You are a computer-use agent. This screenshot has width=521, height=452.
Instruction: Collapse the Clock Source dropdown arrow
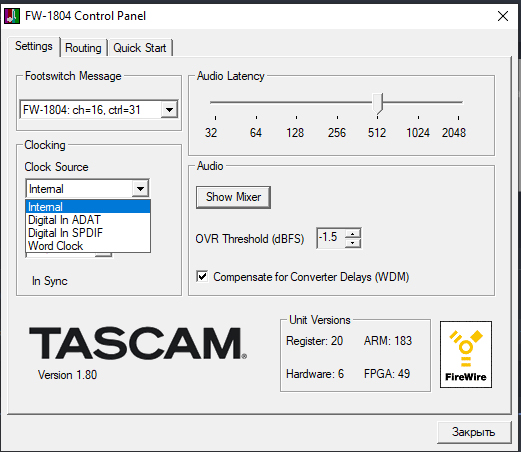point(140,189)
